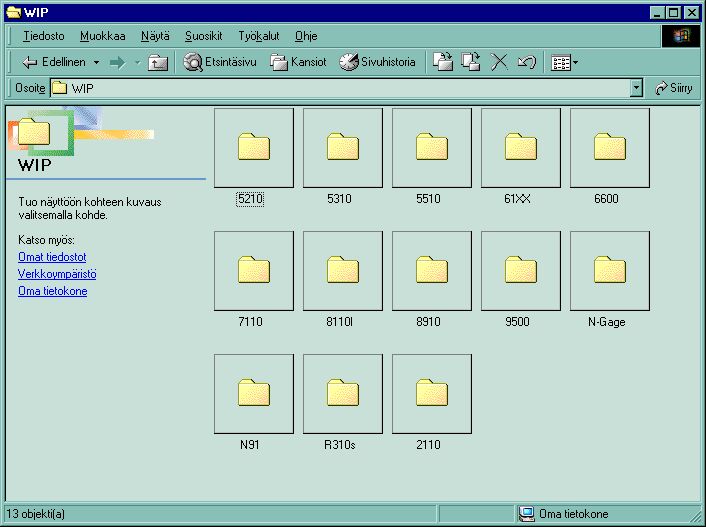Open the Omat tiedostot link

pos(52,257)
